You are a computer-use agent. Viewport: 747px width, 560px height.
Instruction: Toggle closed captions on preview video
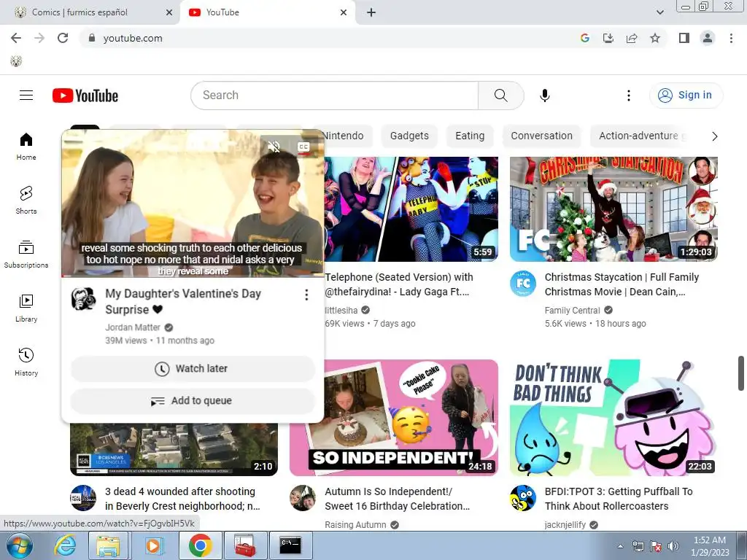303,147
